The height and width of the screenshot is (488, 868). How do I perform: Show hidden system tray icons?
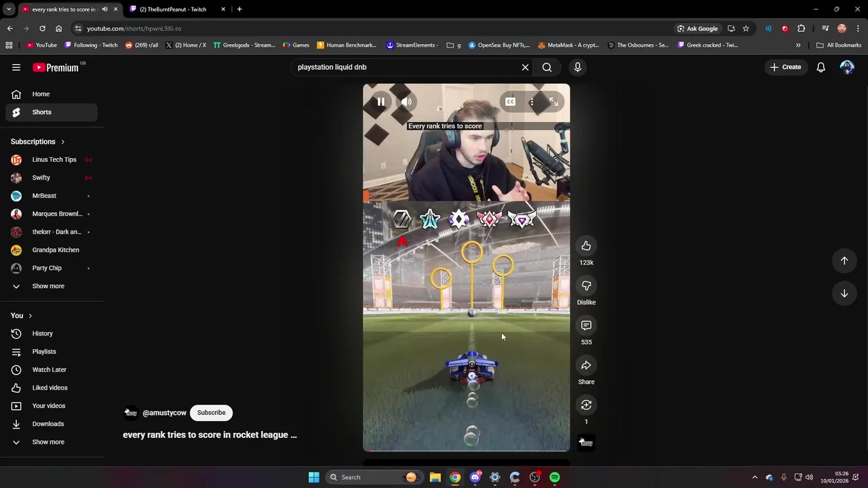754,477
